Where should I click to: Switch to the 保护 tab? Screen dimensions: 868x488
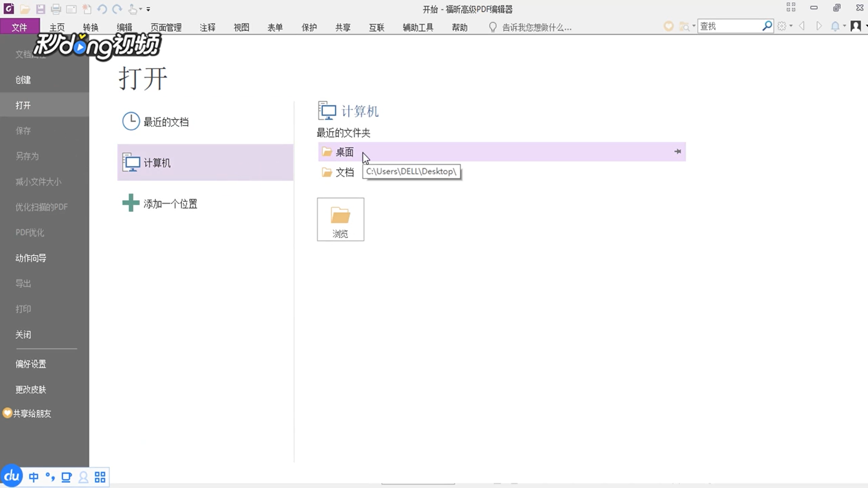[x=309, y=27]
